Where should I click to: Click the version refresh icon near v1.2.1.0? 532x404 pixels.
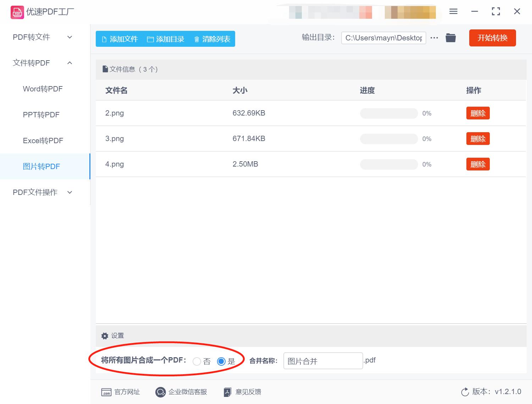coord(465,392)
